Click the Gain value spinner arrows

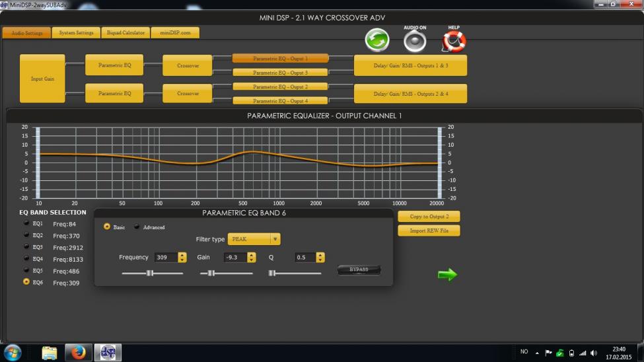pyautogui.click(x=251, y=258)
